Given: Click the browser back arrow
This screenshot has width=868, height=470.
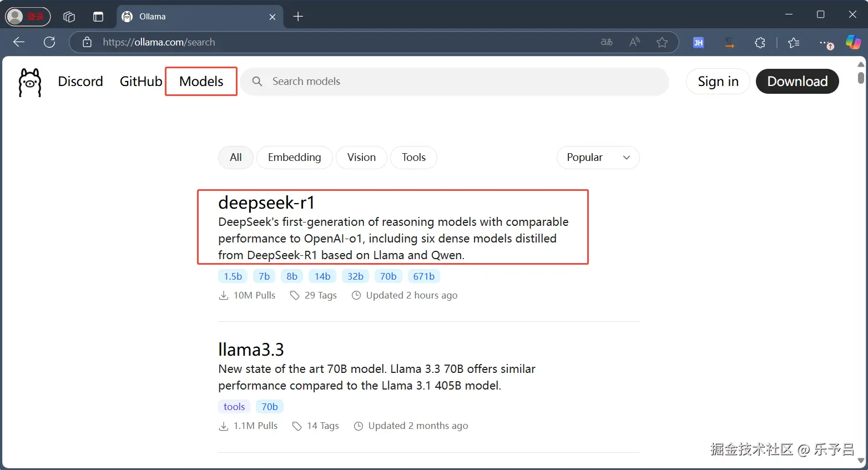Looking at the screenshot, I should click(19, 42).
